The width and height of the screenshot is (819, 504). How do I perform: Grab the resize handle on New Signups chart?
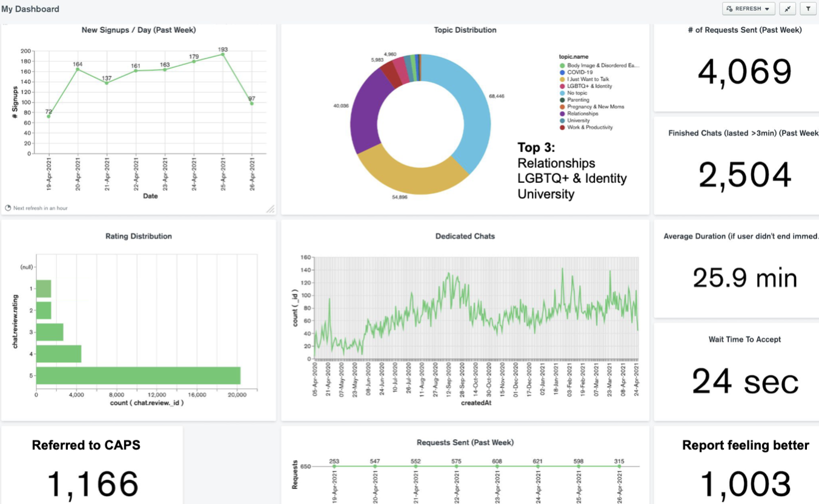(x=270, y=209)
